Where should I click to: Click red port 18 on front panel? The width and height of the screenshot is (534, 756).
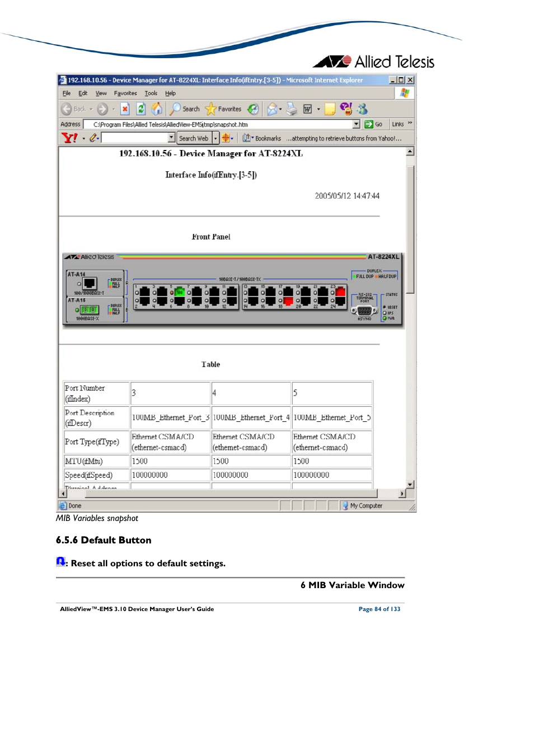(x=288, y=302)
